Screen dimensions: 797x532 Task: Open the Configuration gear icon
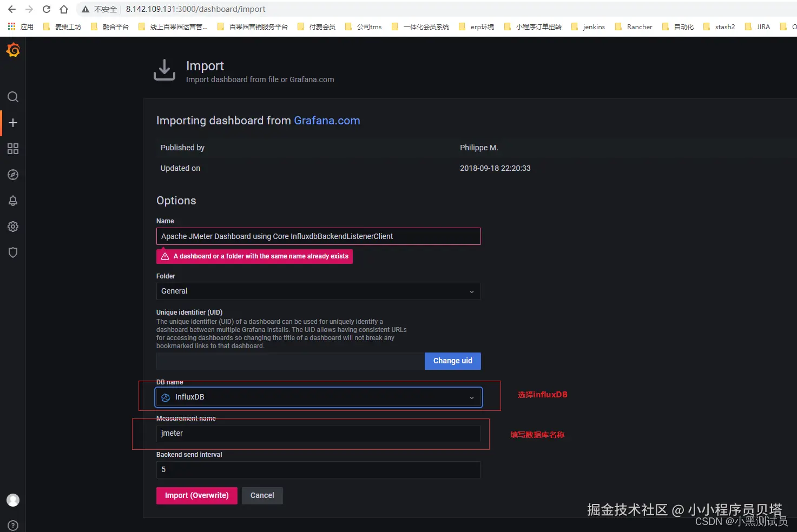tap(13, 227)
